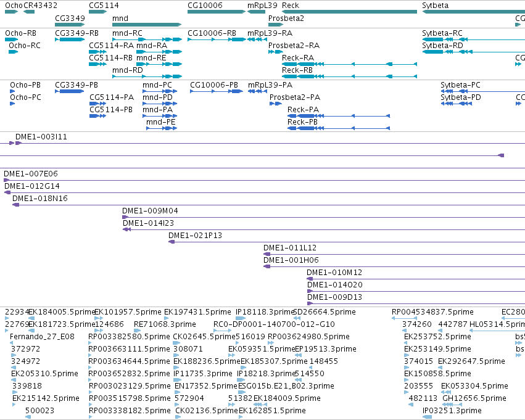Select transcript Sytbeta-RD label
The height and width of the screenshot is (420, 525).
pos(442,46)
